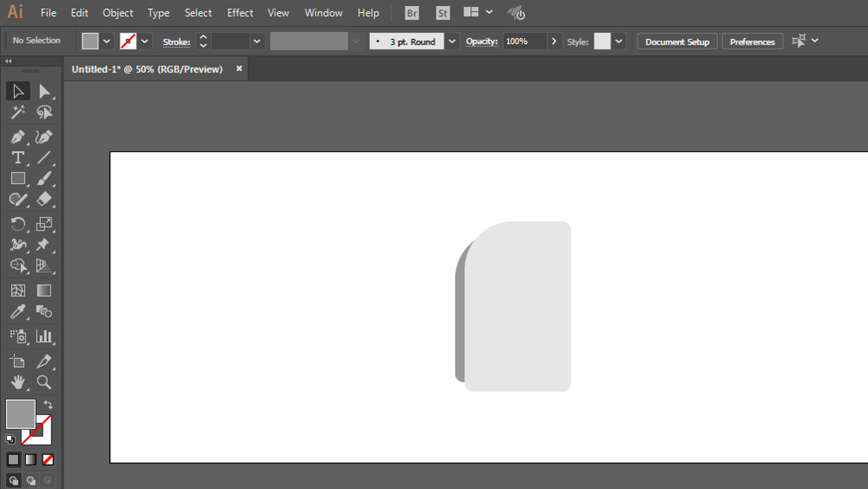
Task: Swap fill and stroke colors
Action: pyautogui.click(x=48, y=405)
